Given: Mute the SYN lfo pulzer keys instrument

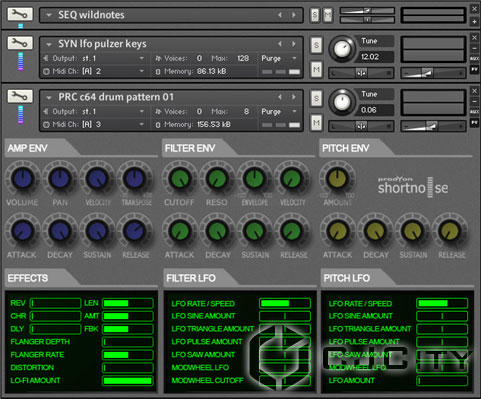Looking at the screenshot, I should coord(316,69).
